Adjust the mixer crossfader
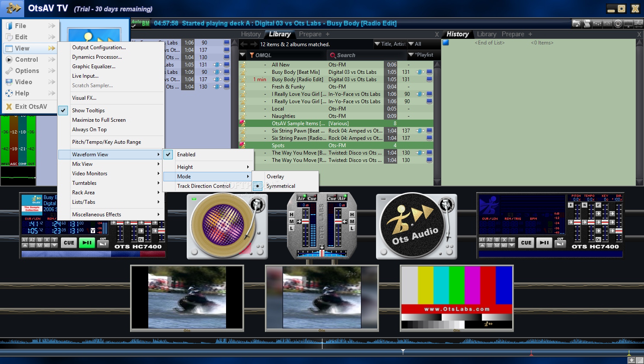The width and height of the screenshot is (644, 364). (322, 253)
